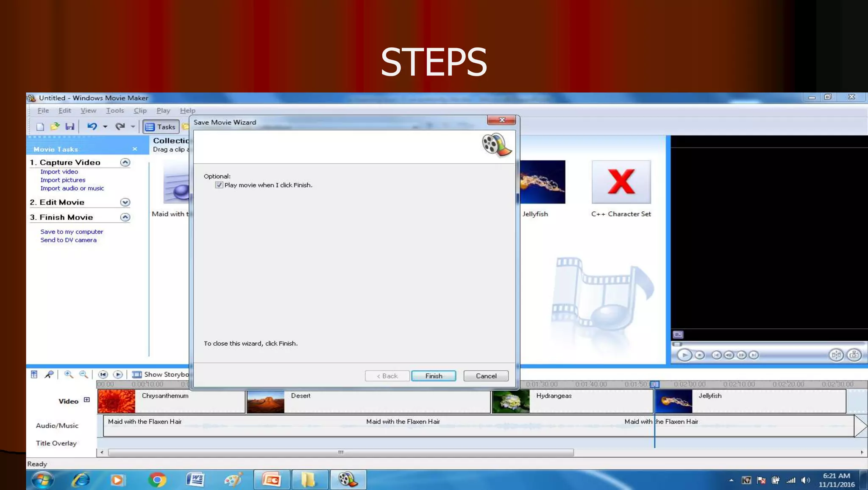The width and height of the screenshot is (868, 490).
Task: Click the Finish button
Action: [x=433, y=376]
